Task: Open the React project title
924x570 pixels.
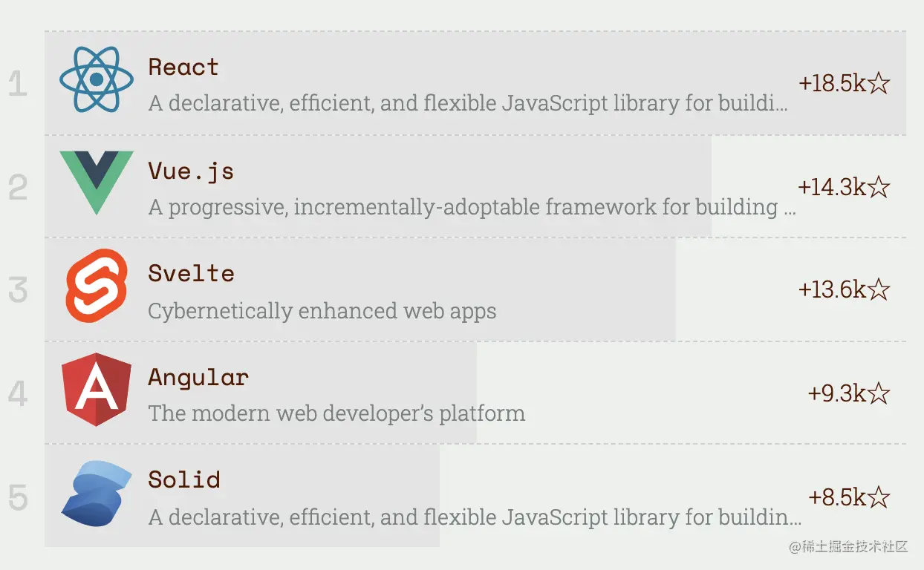Action: [x=183, y=67]
